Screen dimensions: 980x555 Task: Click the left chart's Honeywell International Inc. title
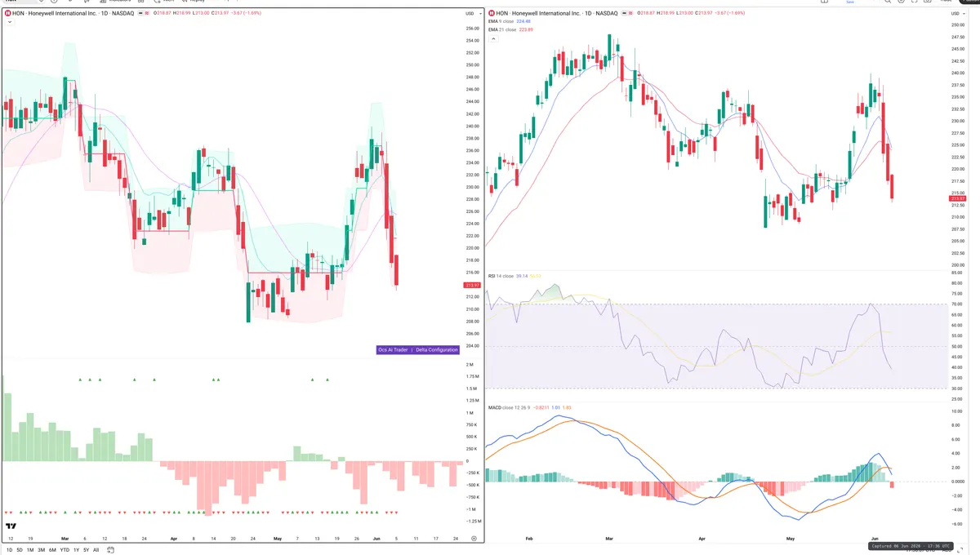point(62,14)
